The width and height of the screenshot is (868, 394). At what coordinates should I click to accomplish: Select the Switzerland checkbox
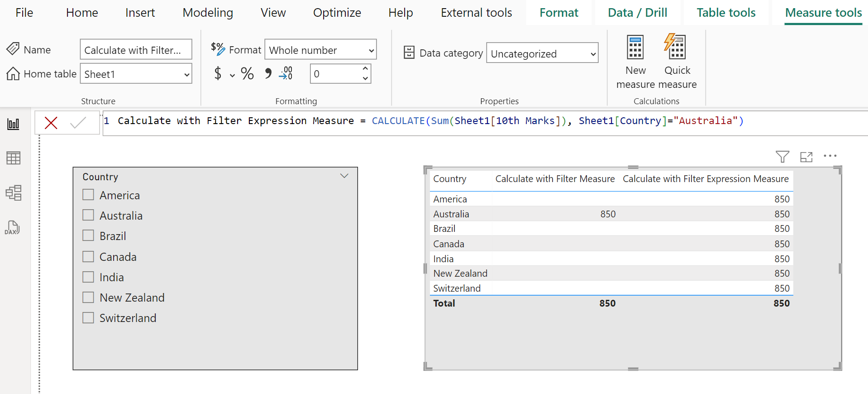[x=88, y=317]
